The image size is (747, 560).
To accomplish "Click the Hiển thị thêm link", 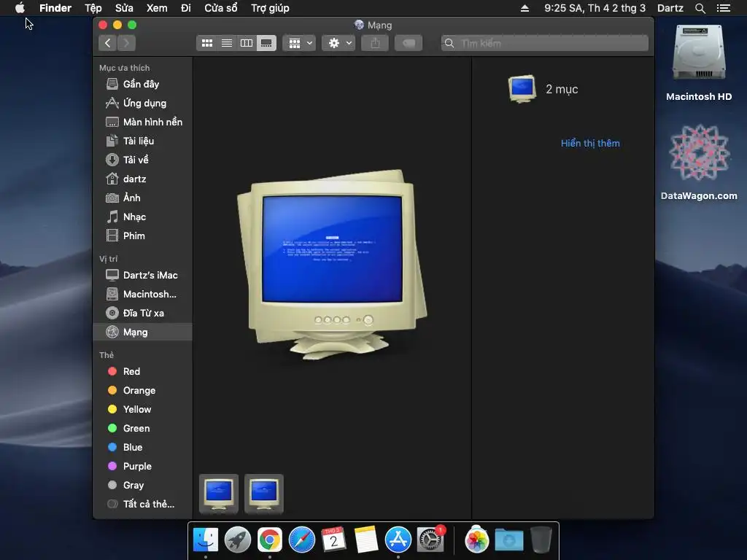I will tap(590, 144).
